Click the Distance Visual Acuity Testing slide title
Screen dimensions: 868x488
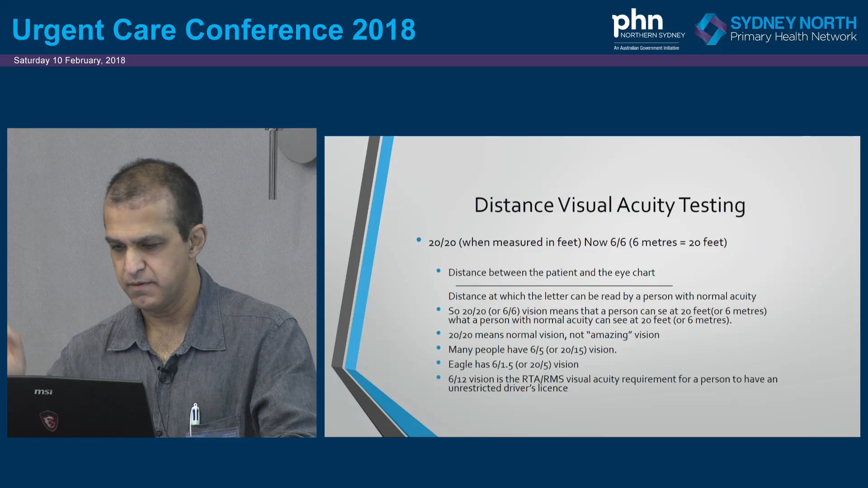click(609, 205)
